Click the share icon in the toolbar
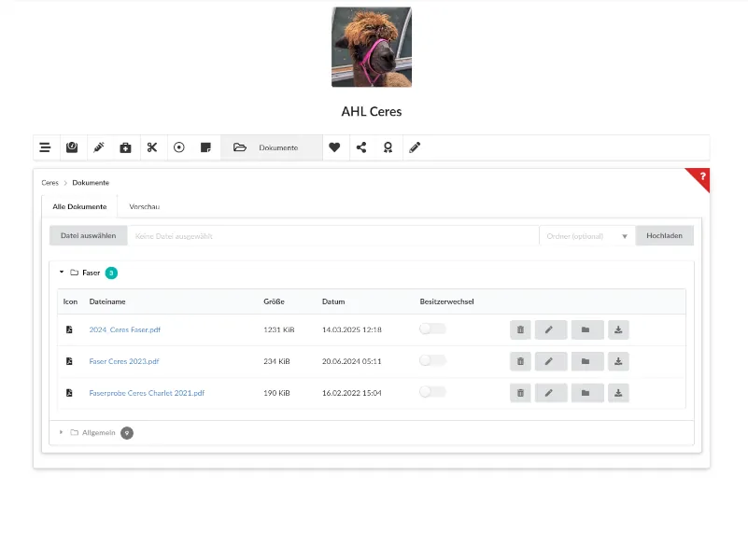The width and height of the screenshot is (748, 560). 361,147
